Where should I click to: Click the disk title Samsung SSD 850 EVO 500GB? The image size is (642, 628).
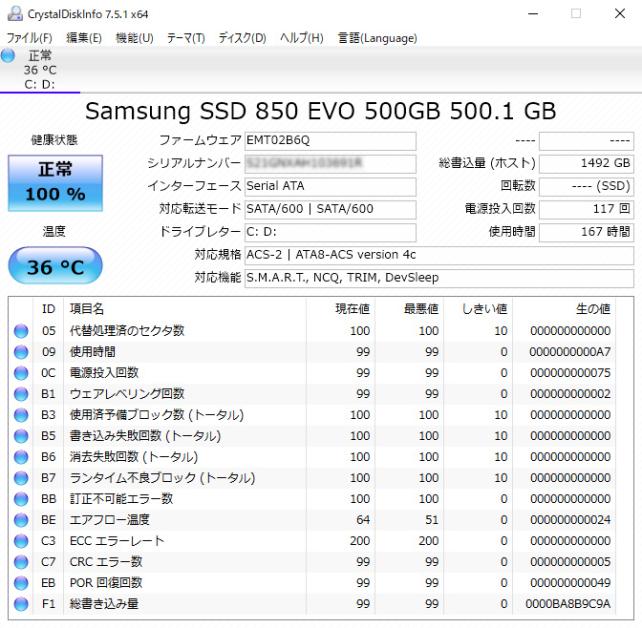(262, 111)
